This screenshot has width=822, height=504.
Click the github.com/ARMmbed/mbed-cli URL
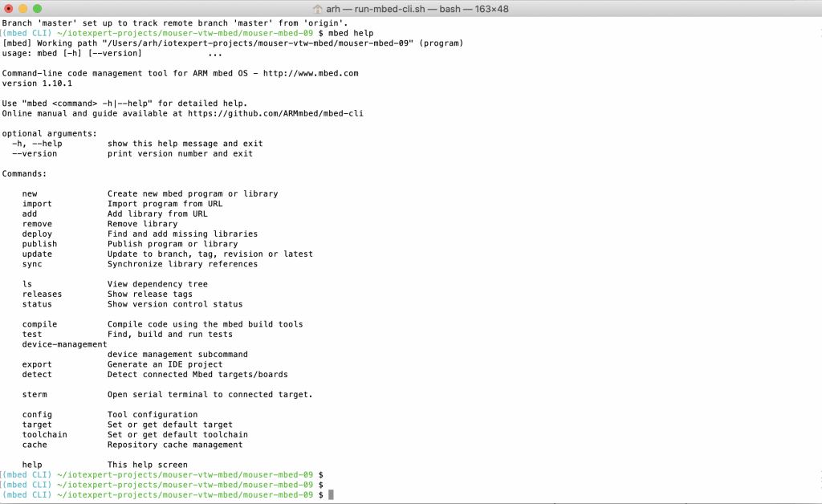pos(275,113)
